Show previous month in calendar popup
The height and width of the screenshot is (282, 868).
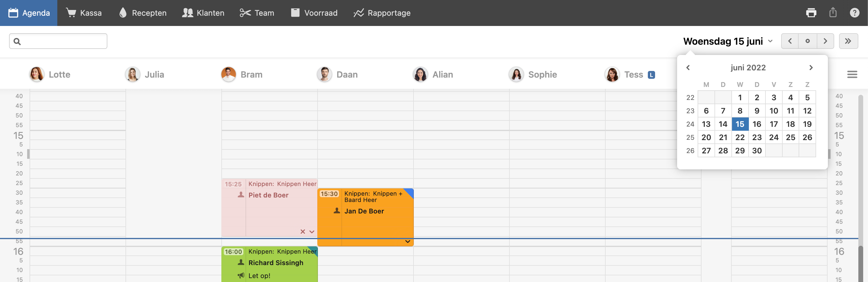click(x=688, y=68)
